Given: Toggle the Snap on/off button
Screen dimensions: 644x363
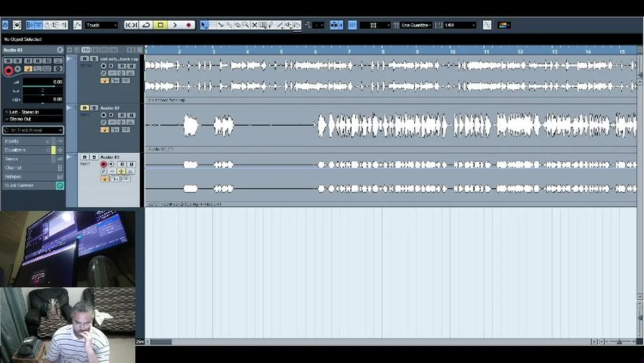Looking at the screenshot, I should tap(352, 25).
